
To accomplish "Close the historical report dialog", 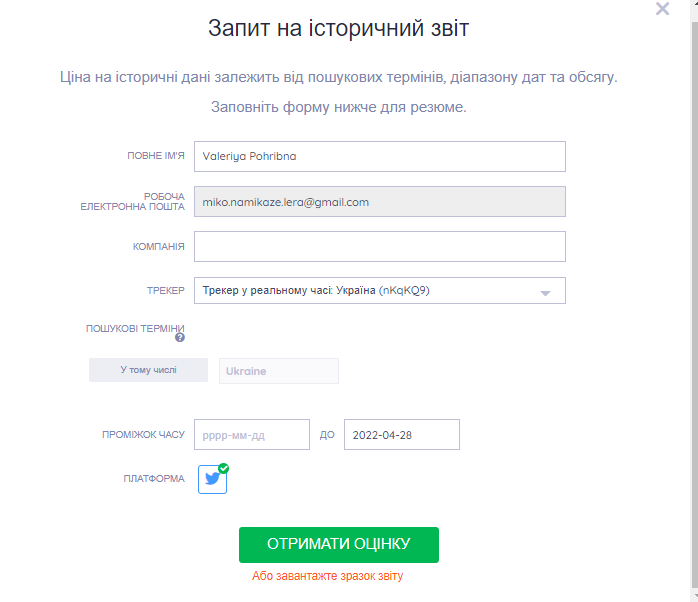I will coord(662,8).
